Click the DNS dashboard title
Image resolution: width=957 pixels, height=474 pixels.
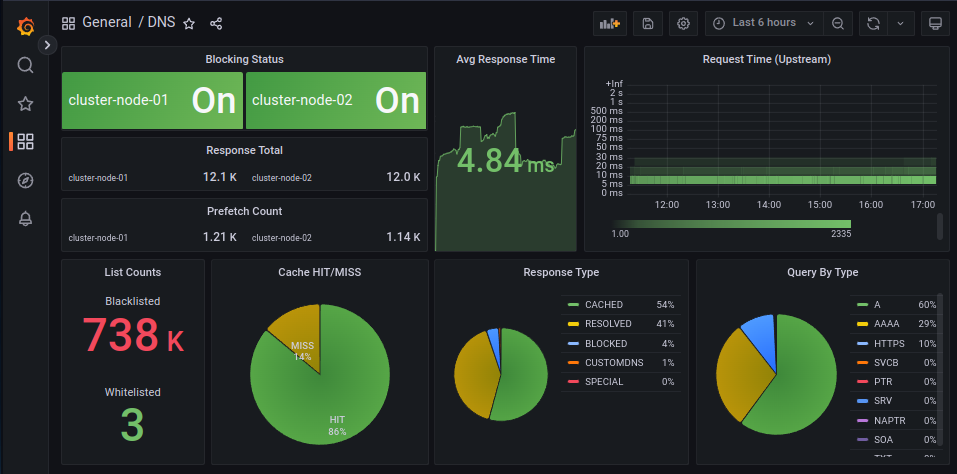(162, 23)
